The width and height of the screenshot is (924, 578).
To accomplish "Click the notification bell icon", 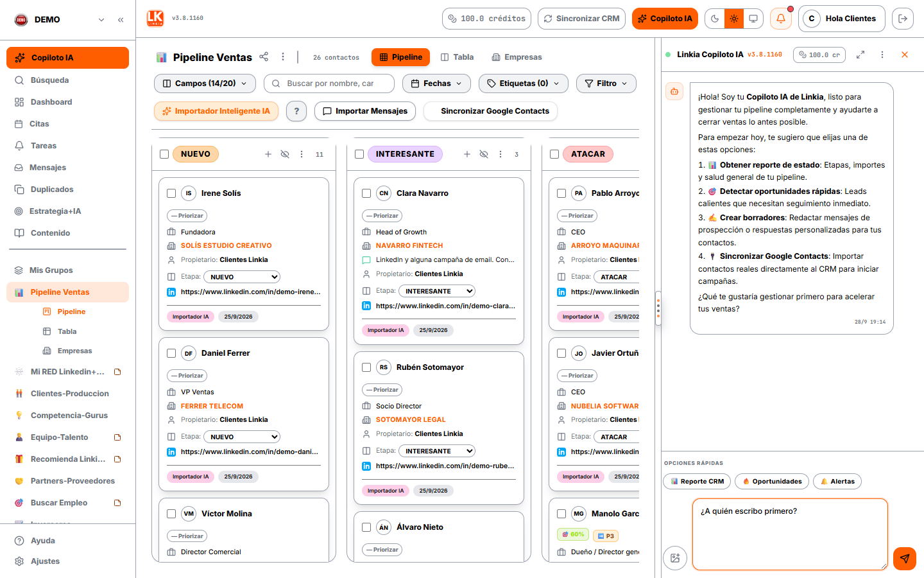I will pyautogui.click(x=781, y=19).
